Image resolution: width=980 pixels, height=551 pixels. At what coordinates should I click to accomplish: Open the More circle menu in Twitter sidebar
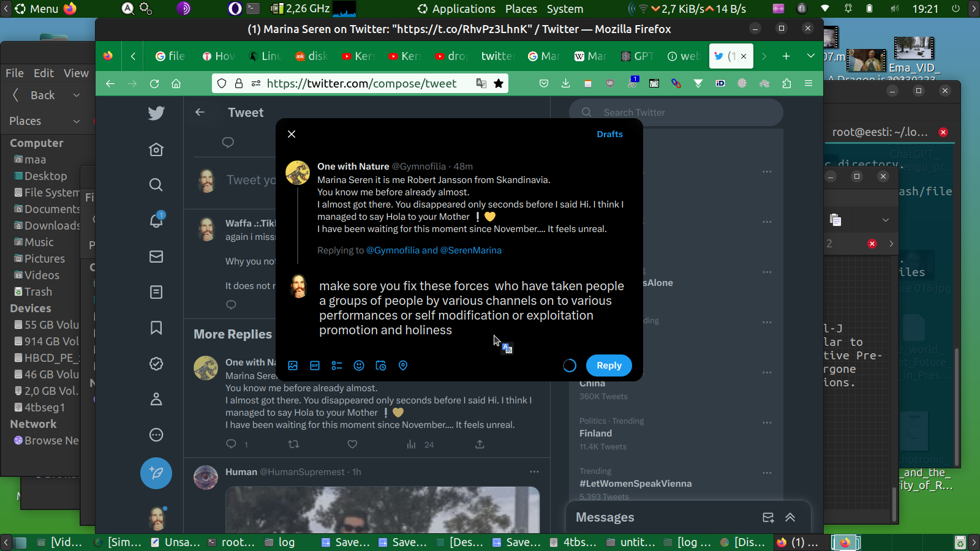[156, 435]
